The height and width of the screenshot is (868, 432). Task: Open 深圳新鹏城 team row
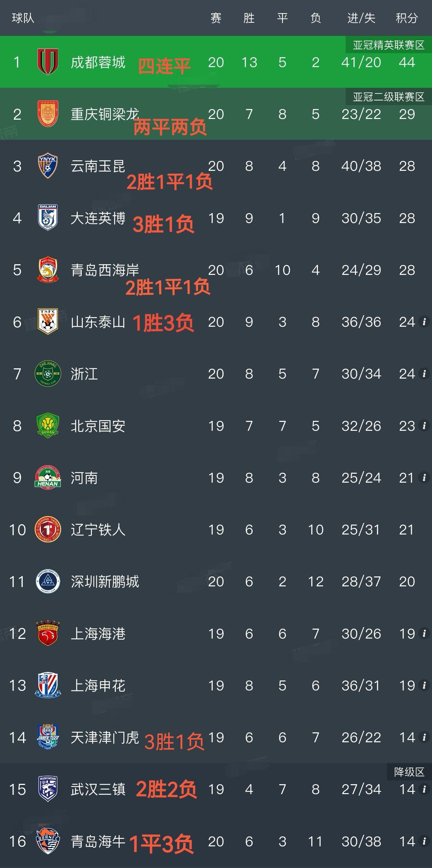pyautogui.click(x=216, y=581)
